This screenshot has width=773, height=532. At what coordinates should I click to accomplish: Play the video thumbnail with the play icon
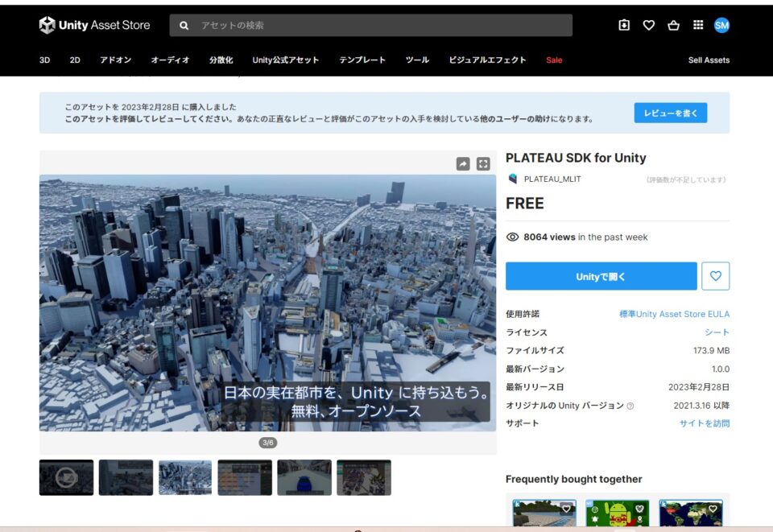point(66,477)
